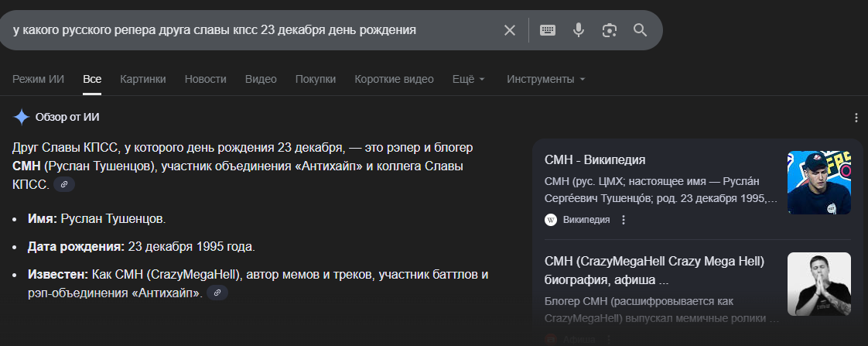Submit the search with the magnifier icon
The height and width of the screenshot is (346, 868).
click(640, 30)
